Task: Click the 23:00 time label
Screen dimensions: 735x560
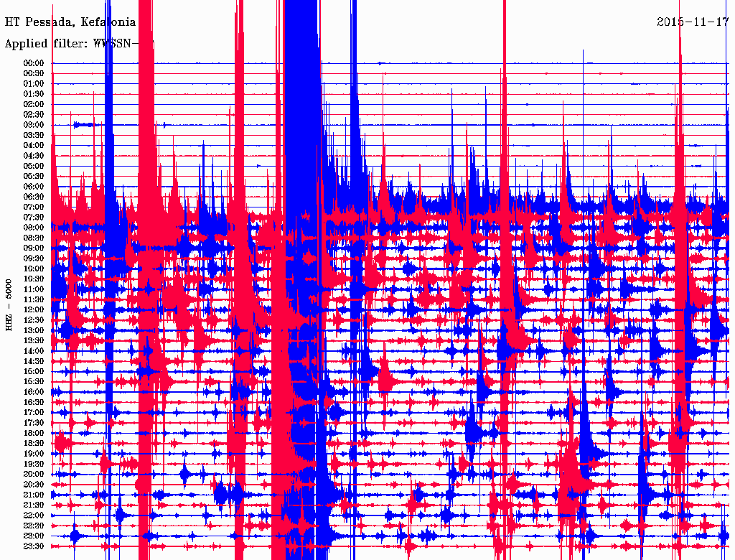Action: 34,536
